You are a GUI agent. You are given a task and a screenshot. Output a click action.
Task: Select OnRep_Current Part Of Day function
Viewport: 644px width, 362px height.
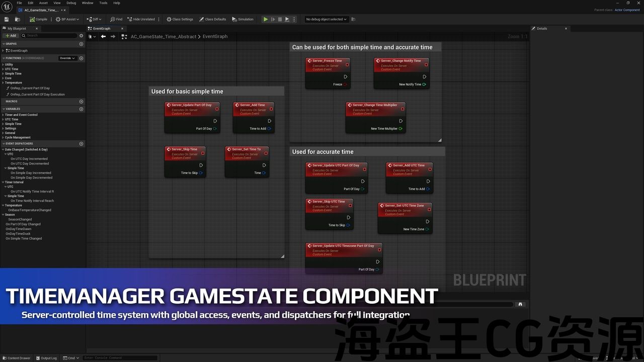[x=30, y=88]
